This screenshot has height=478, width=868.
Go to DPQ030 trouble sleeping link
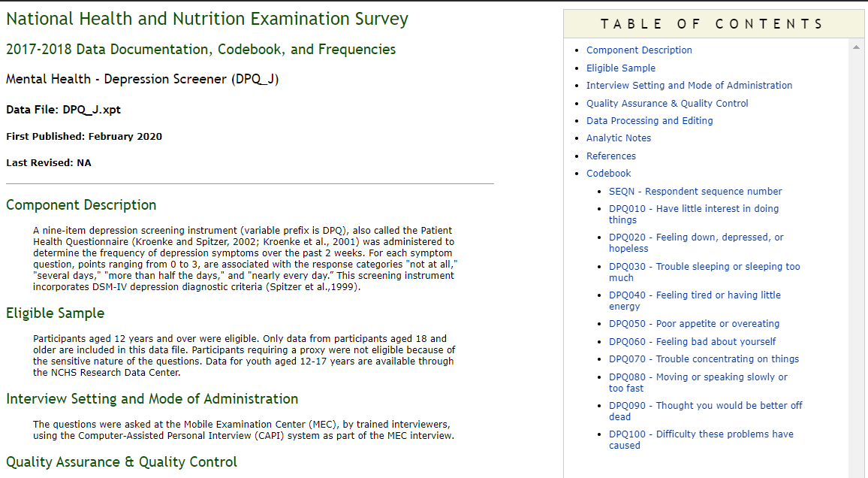(x=704, y=267)
